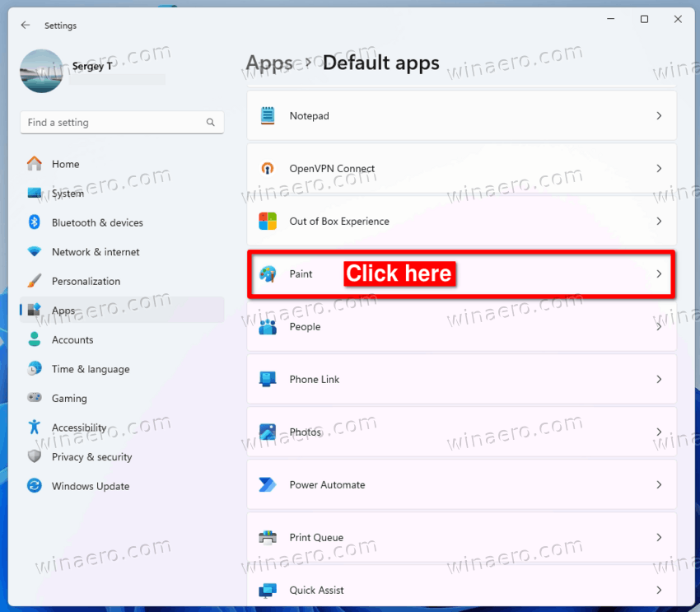Click the Find a setting search box
The image size is (700, 612).
pyautogui.click(x=122, y=122)
